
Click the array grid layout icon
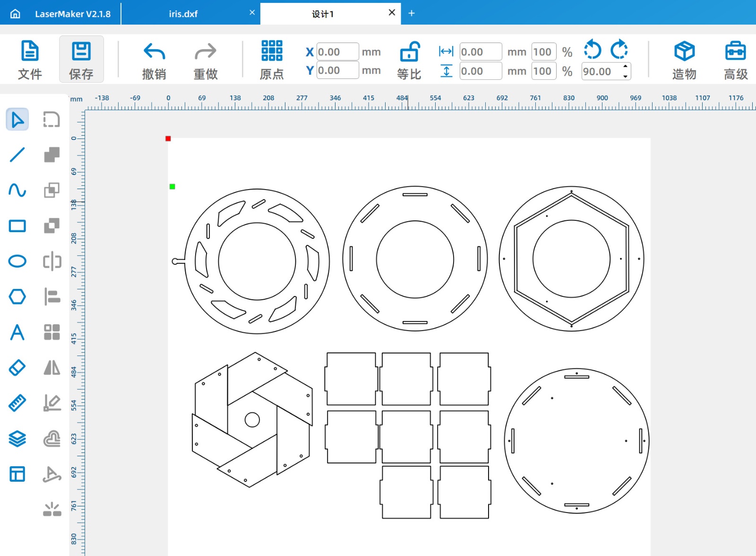52,332
